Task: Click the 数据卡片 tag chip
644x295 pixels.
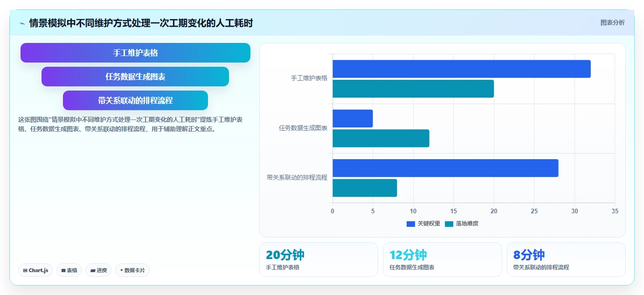Action: [132, 270]
